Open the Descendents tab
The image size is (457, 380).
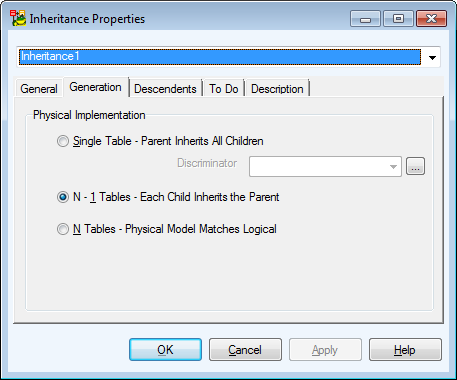[x=165, y=89]
